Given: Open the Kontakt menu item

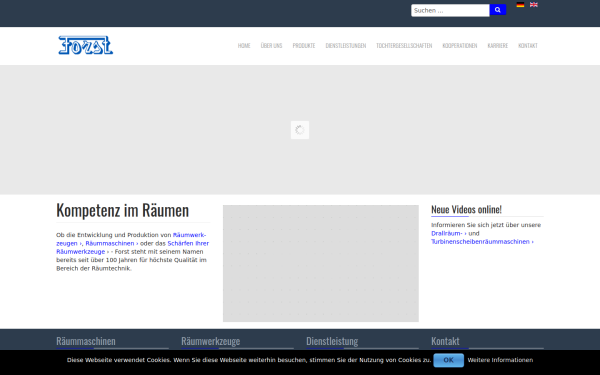Looking at the screenshot, I should 528,46.
